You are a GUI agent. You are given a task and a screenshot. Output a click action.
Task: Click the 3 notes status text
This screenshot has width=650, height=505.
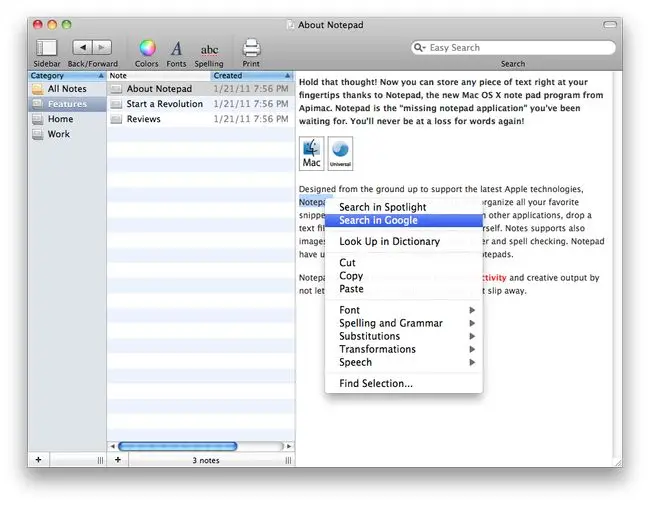point(206,460)
